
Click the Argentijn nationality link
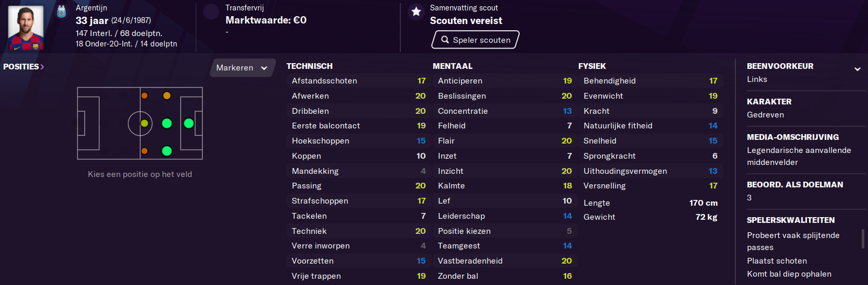pos(91,8)
